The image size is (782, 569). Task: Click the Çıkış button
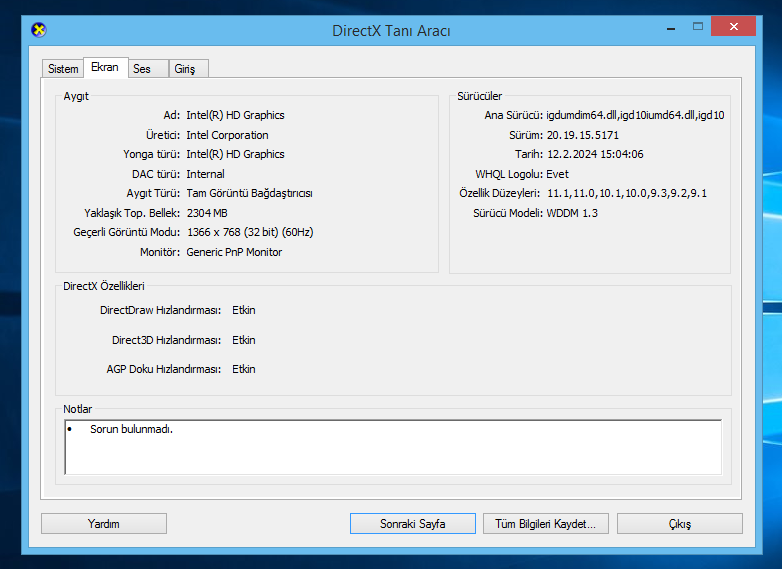(680, 524)
